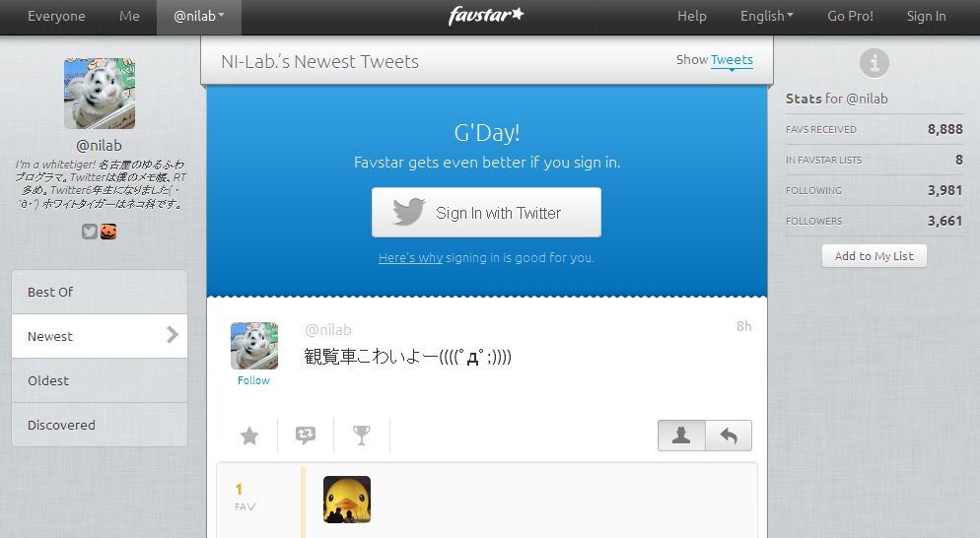Click the trophy icon under the tweet
The width and height of the screenshot is (980, 538).
pos(361,435)
